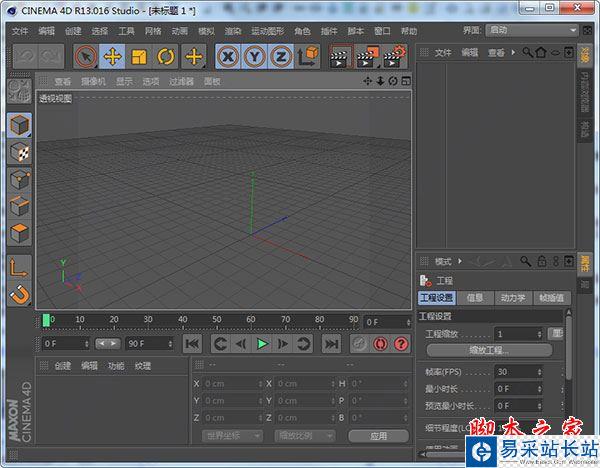Play the animation forwards
Viewport: 600px width, 468px height.
click(262, 344)
